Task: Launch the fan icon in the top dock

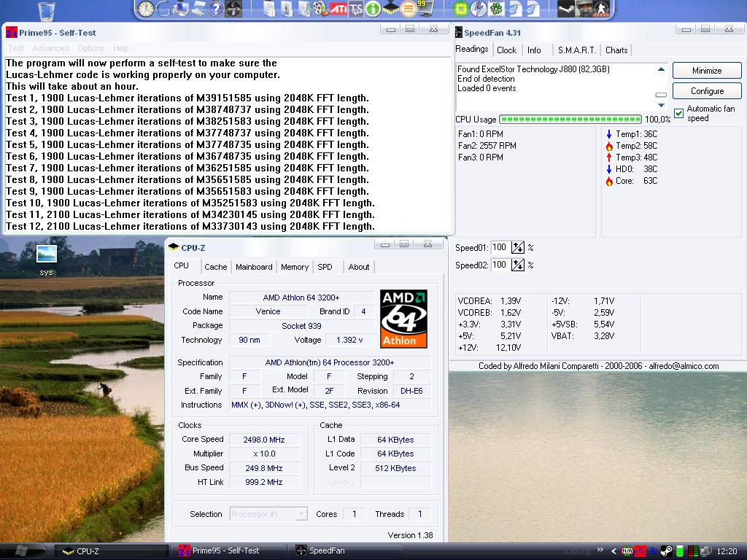Action: 233,9
